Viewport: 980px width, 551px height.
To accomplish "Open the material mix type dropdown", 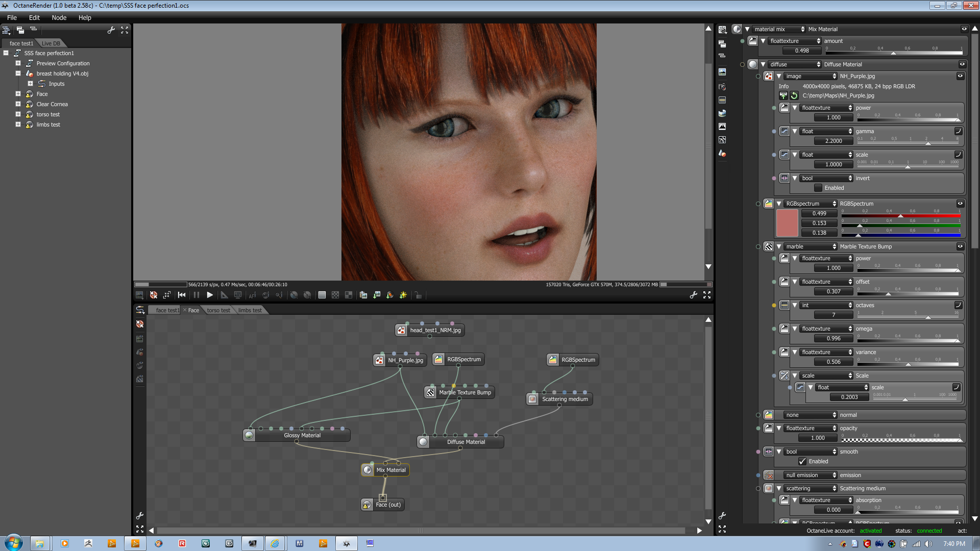I will [779, 29].
